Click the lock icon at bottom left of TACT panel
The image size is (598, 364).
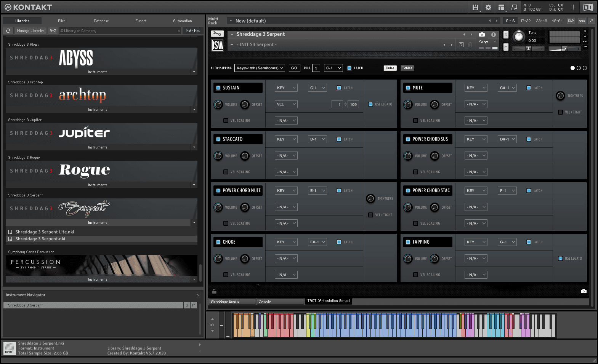(214, 291)
